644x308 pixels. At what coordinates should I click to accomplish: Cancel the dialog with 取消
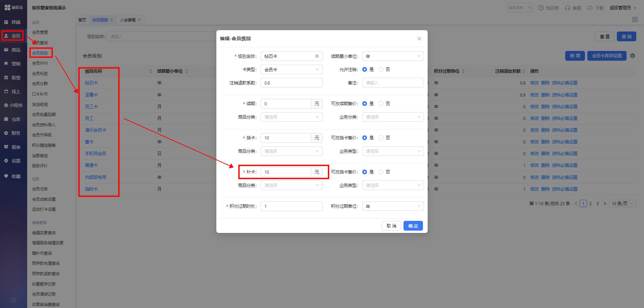391,226
